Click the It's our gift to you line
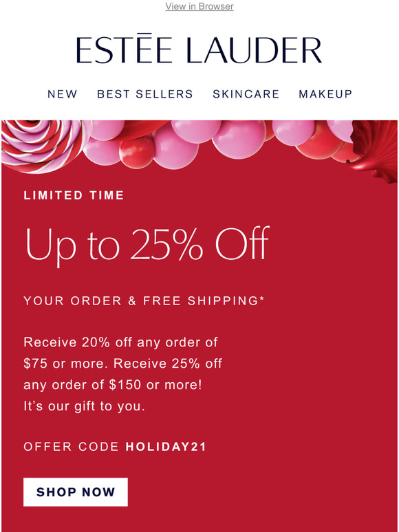Screen dimensions: 399x532 tap(84, 406)
